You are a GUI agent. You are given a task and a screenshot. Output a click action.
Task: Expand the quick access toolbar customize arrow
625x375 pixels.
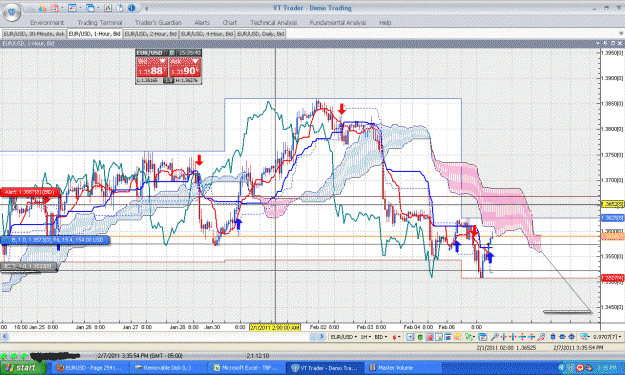(146, 8)
